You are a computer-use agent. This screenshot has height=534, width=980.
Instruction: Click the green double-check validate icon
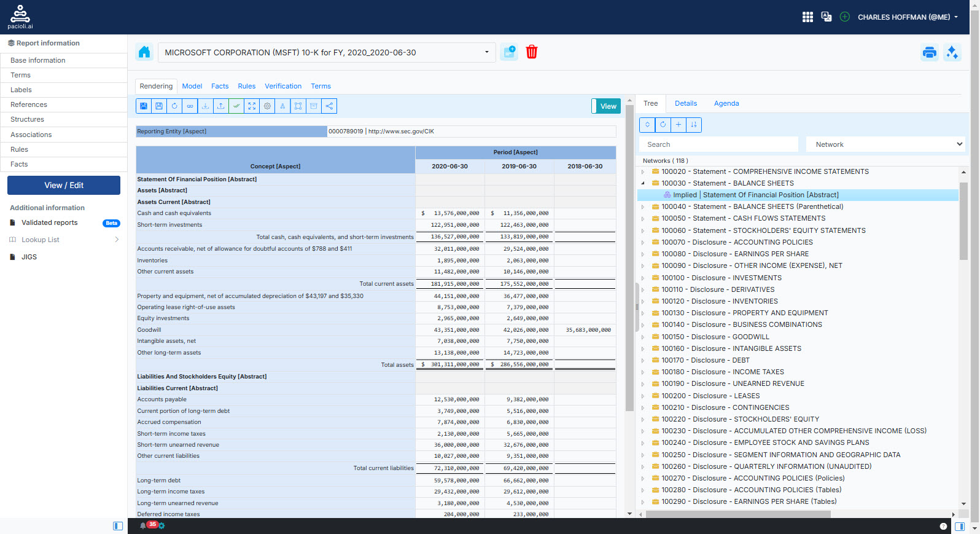pyautogui.click(x=236, y=106)
